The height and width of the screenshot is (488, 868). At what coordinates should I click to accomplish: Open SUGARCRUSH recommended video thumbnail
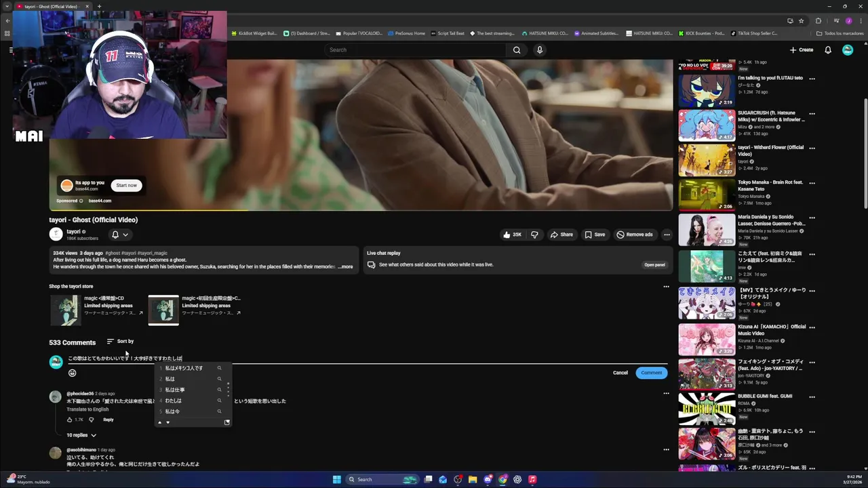[707, 125]
